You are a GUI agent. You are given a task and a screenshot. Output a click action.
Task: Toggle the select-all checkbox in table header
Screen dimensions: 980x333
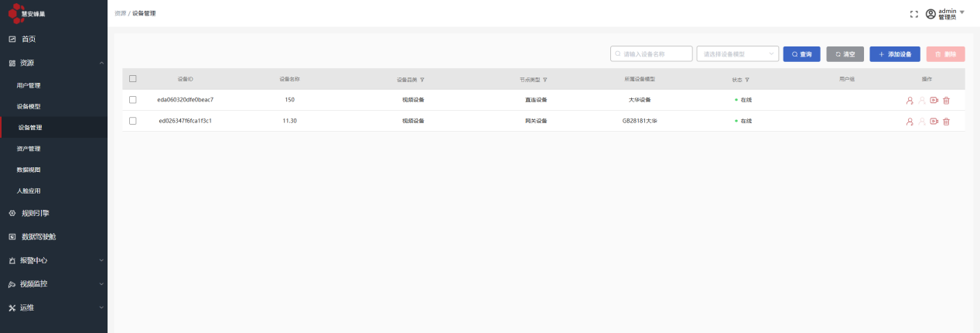pos(133,79)
